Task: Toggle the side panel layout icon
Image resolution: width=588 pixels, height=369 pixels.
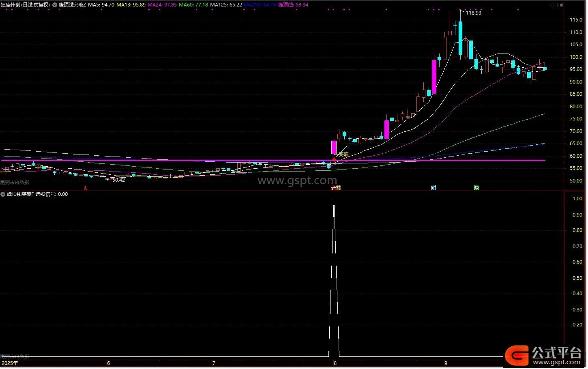Action: click(560, 5)
